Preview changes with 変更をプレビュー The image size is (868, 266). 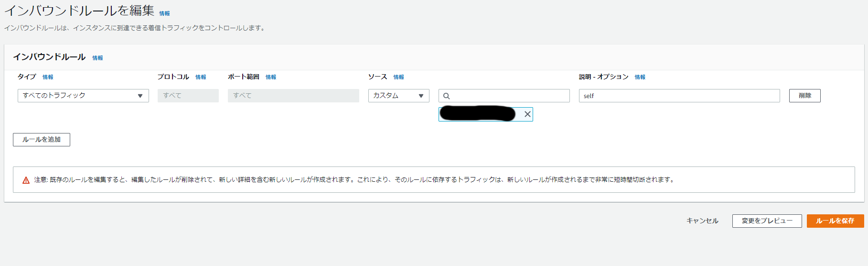(x=767, y=221)
